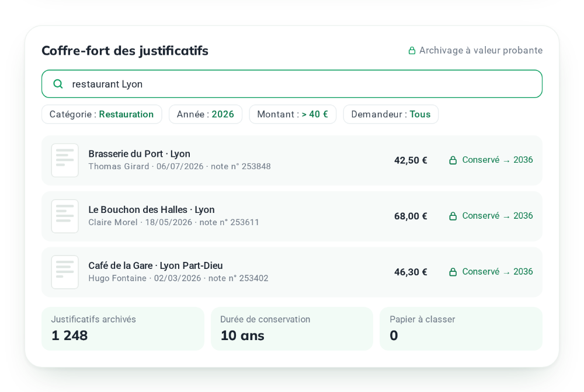Click Conservé → 2036 on the Brasserie du Port row
Screen dimensions: 584x392
point(498,160)
